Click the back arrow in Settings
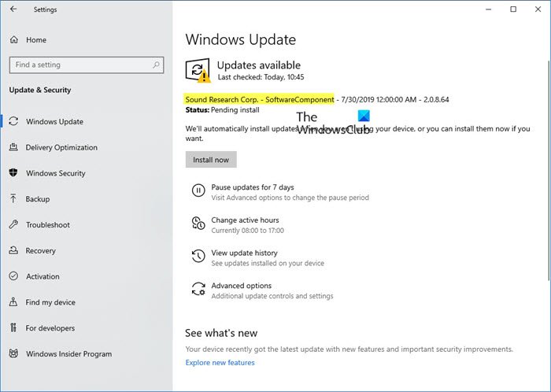This screenshot has height=392, width=551. coord(13,9)
